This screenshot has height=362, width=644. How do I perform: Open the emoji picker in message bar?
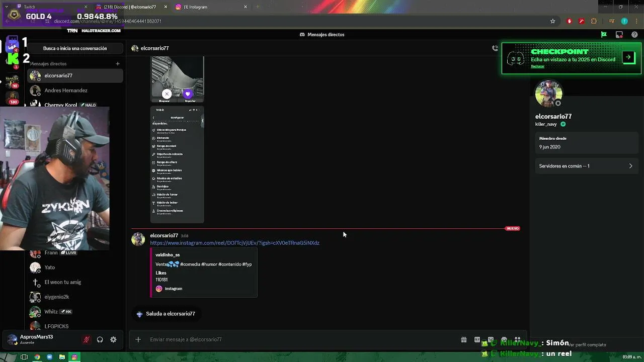(504, 339)
